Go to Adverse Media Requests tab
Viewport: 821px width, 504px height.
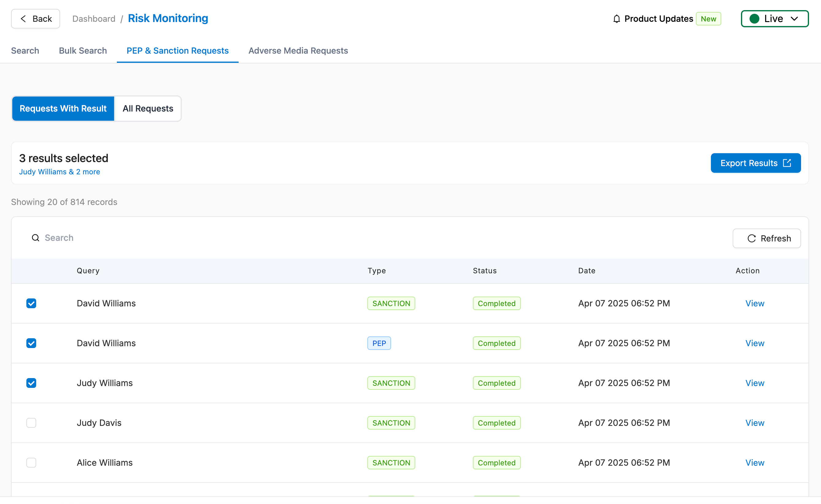click(x=298, y=51)
